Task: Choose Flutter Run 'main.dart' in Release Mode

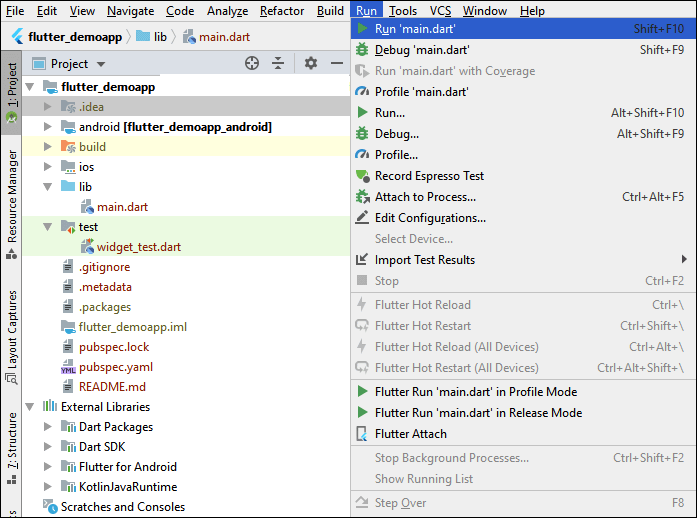Action: coord(523,413)
